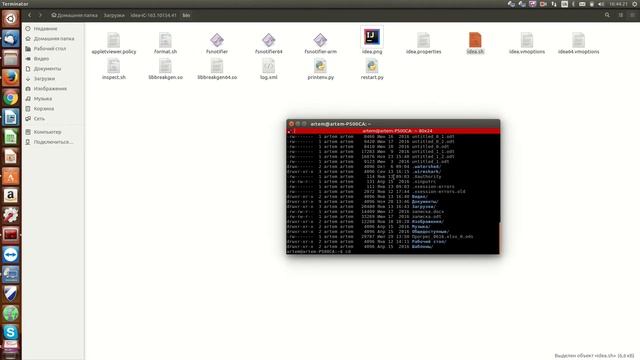Viewport: 640px width, 360px height.
Task: Launch TeamViewer from the launcher
Action: tap(11, 255)
